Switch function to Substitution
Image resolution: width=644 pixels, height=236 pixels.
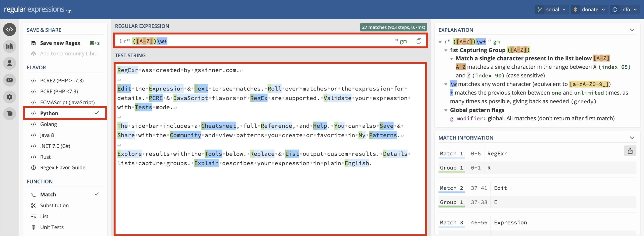click(x=54, y=205)
